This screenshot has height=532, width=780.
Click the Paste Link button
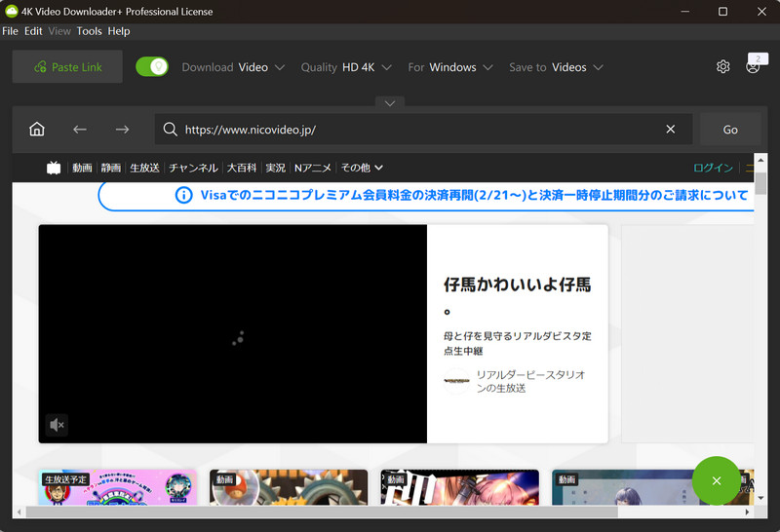[67, 66]
